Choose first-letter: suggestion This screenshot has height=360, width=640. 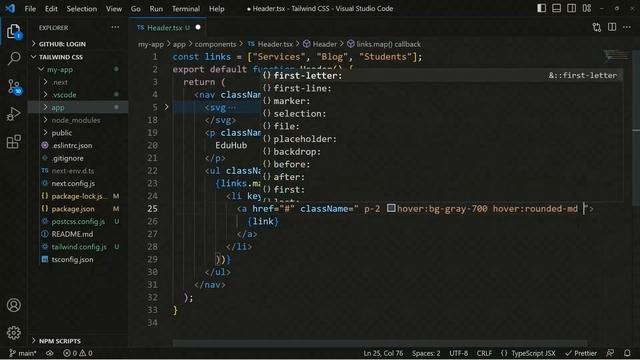point(442,76)
